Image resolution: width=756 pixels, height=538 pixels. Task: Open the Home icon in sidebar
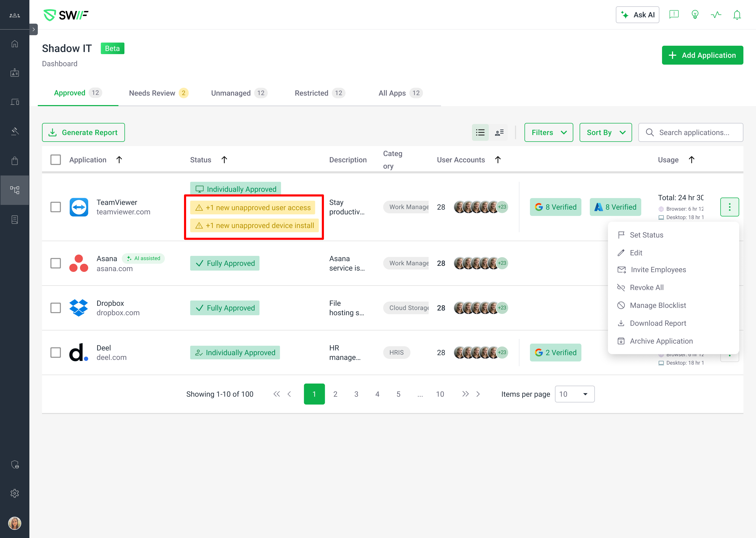click(14, 44)
